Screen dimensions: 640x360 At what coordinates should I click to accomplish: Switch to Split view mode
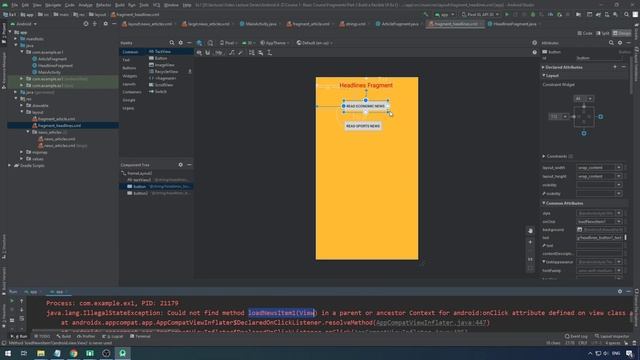click(x=603, y=33)
